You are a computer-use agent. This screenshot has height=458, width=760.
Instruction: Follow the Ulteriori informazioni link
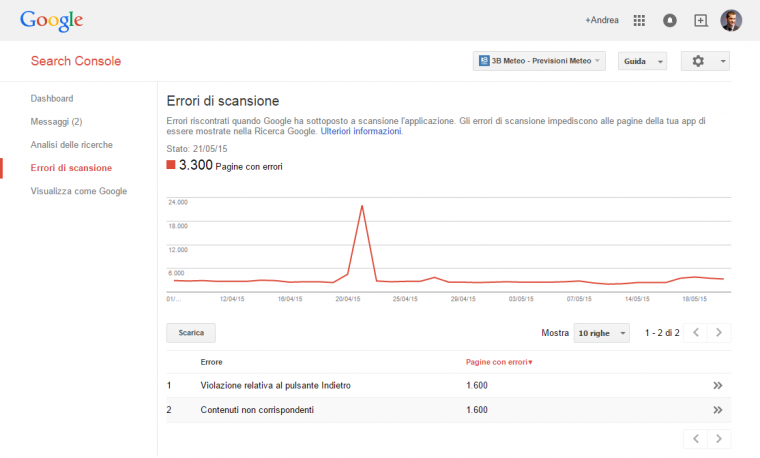tap(361, 132)
